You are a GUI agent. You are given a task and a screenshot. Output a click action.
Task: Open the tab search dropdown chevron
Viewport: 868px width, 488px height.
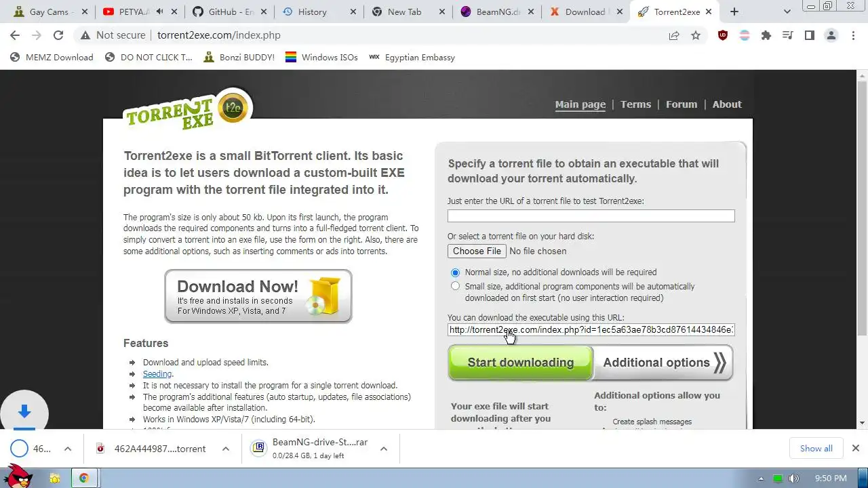click(787, 12)
